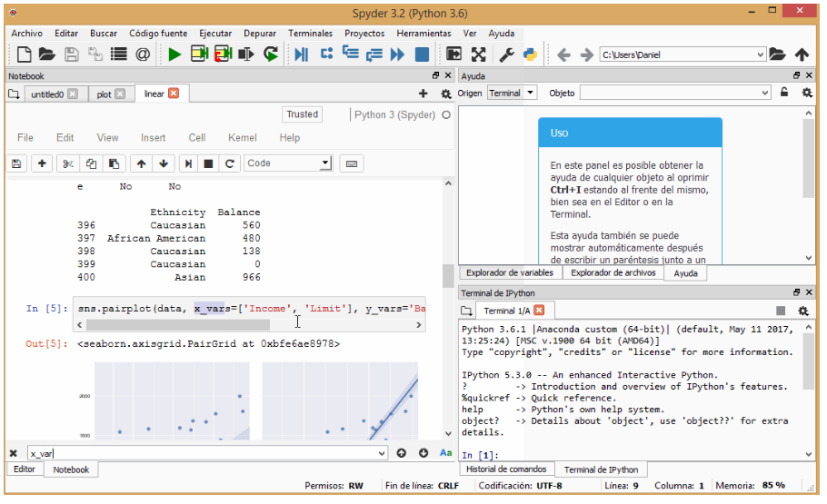827x504 pixels.
Task: Open command palette keyboard icon
Action: tap(352, 163)
